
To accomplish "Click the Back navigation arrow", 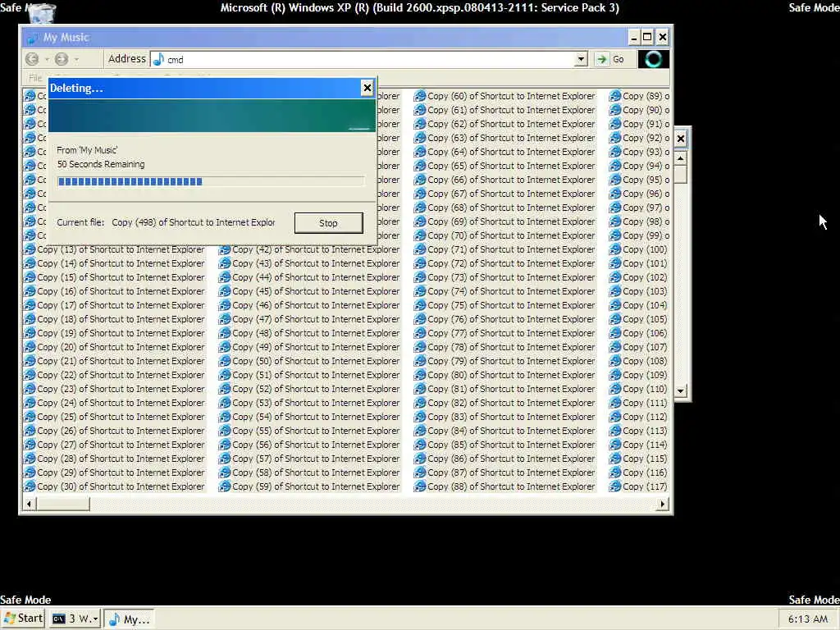I will coord(32,59).
